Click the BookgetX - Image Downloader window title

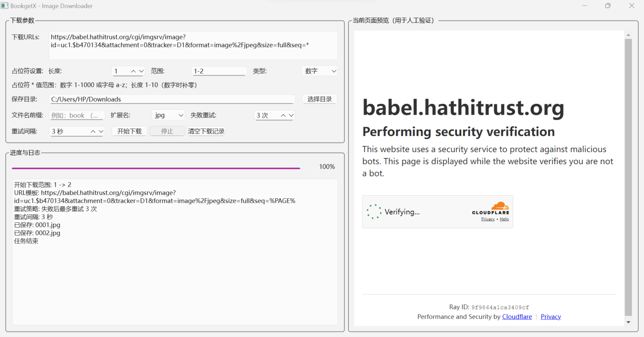coord(52,6)
